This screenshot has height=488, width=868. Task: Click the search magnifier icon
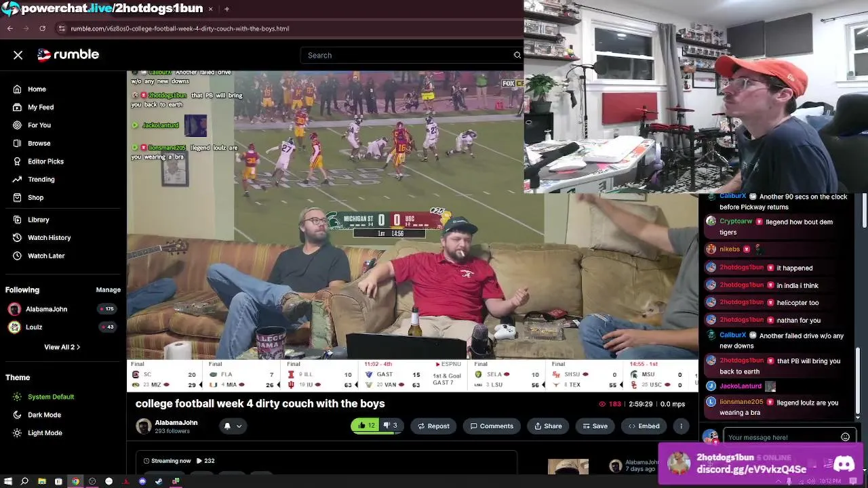pos(517,55)
